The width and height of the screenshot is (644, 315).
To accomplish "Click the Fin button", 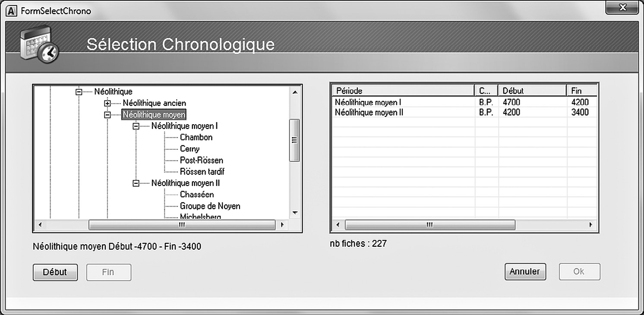I will tap(108, 272).
